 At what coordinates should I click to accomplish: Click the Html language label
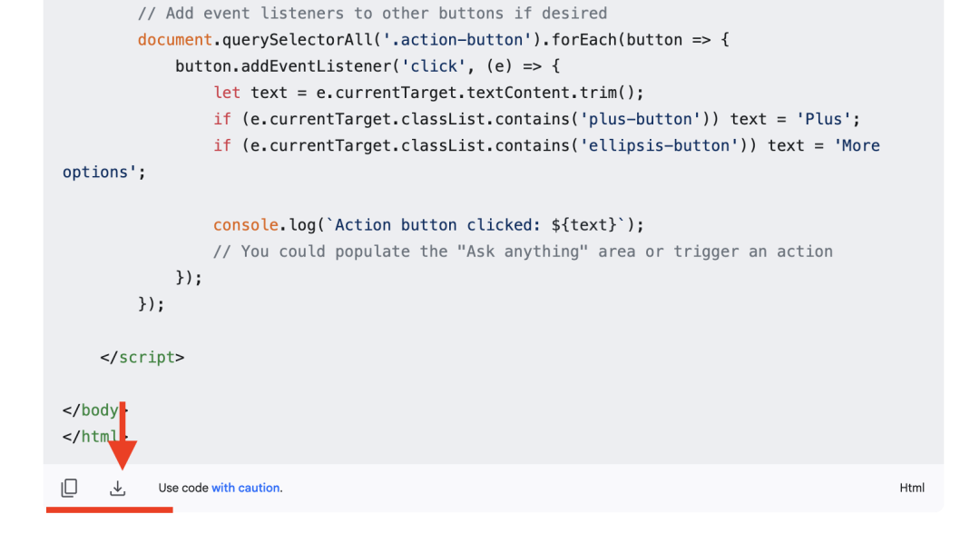pyautogui.click(x=912, y=488)
